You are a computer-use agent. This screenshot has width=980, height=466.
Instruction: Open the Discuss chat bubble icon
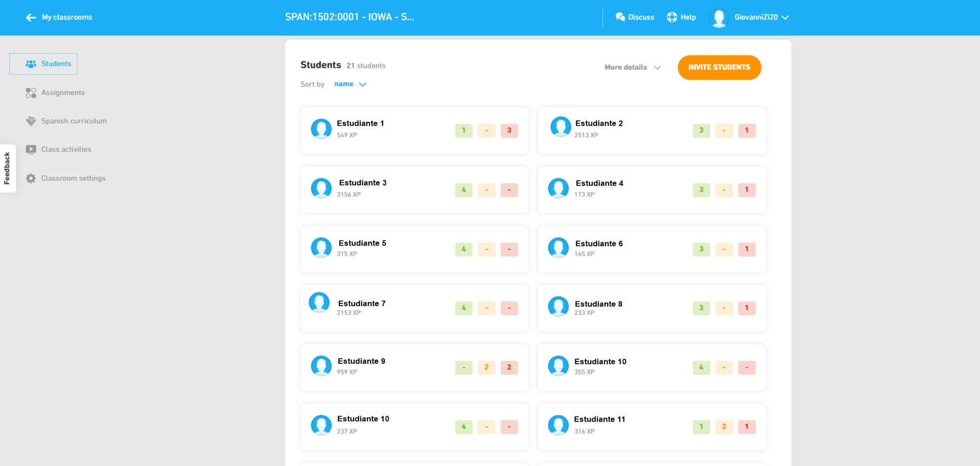620,17
